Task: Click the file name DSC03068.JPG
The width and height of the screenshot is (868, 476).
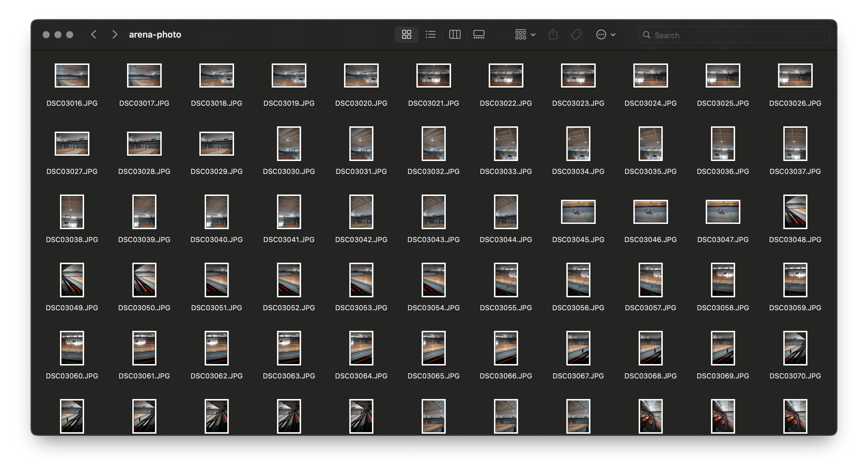Action: pyautogui.click(x=651, y=376)
